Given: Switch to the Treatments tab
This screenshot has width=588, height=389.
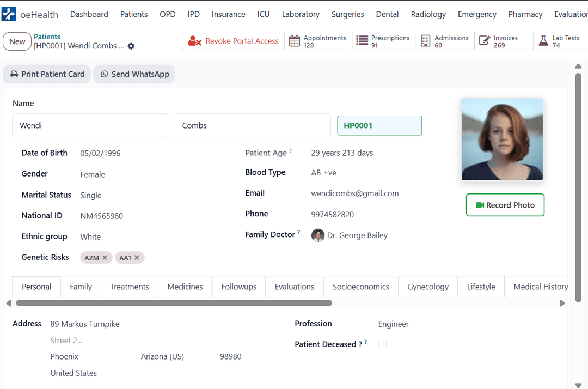Looking at the screenshot, I should 130,287.
